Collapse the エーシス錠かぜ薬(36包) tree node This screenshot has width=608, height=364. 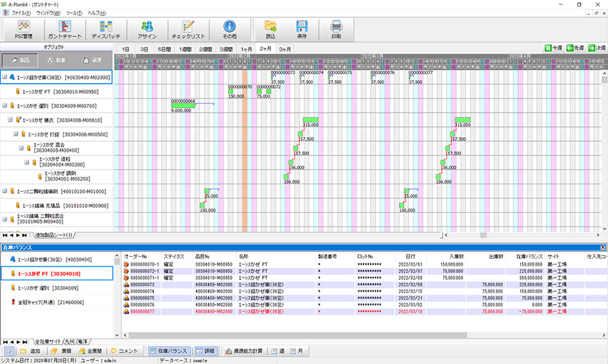pos(5,78)
